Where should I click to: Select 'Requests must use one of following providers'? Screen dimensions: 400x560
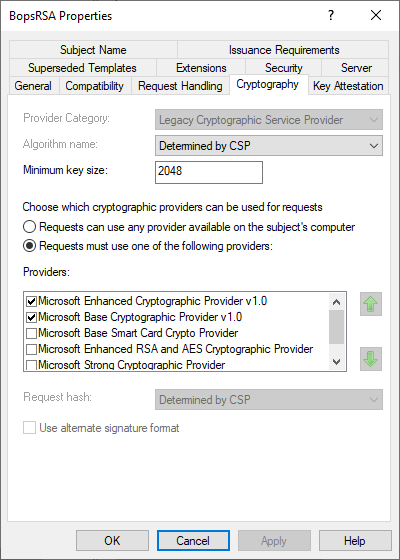point(29,246)
